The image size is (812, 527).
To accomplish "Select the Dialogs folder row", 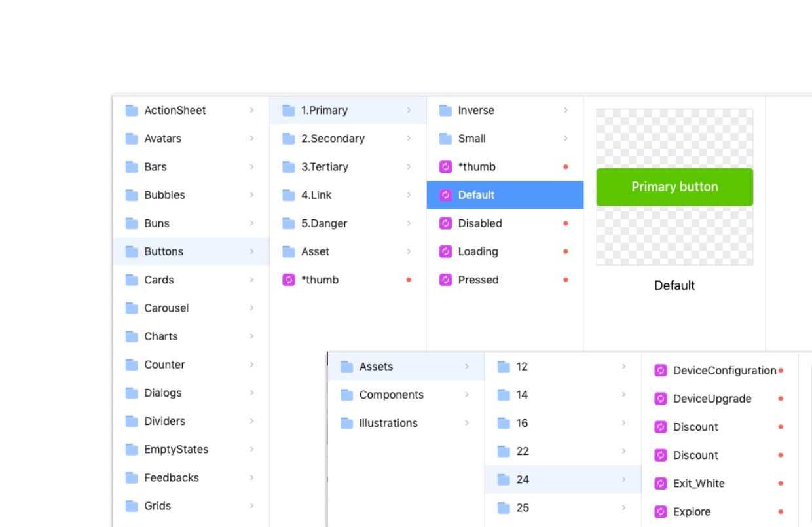I will coord(191,393).
